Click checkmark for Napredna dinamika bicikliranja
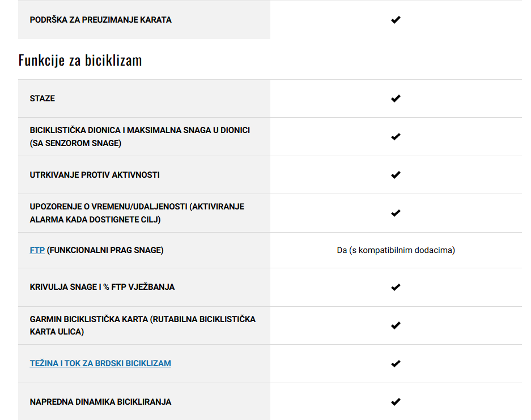 (x=396, y=402)
